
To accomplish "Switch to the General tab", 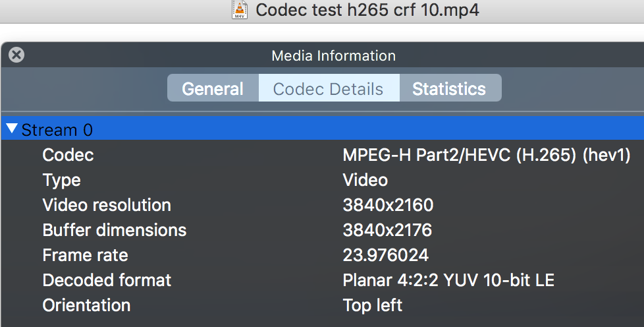I will pyautogui.click(x=213, y=88).
